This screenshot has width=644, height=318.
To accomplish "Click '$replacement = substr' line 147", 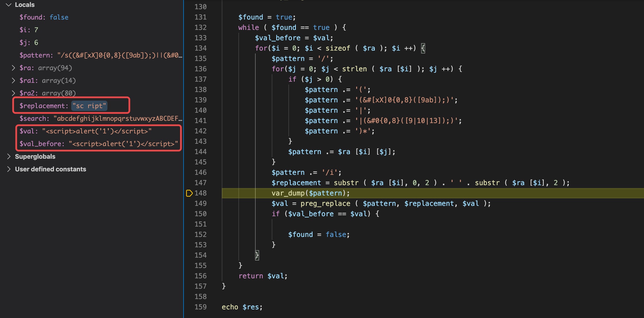I will pyautogui.click(x=421, y=183).
